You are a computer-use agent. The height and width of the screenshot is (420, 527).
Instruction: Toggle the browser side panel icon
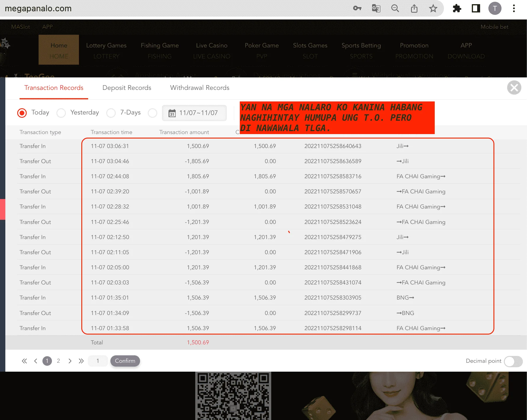(476, 8)
